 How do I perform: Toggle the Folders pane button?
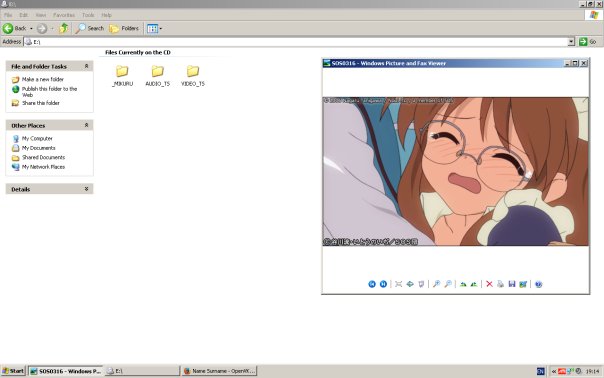pyautogui.click(x=124, y=28)
